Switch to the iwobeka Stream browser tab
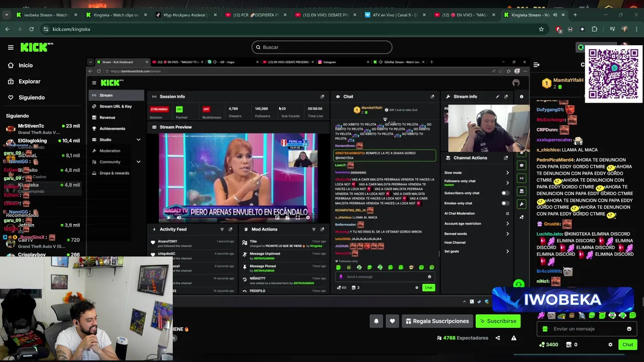The width and height of the screenshot is (644, 362). tap(46, 15)
